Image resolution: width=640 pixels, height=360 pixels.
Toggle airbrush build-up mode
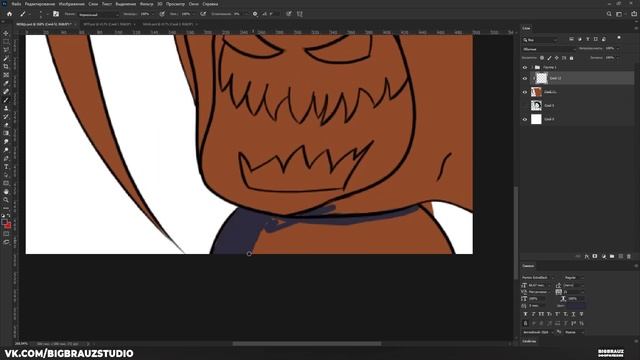pos(203,14)
